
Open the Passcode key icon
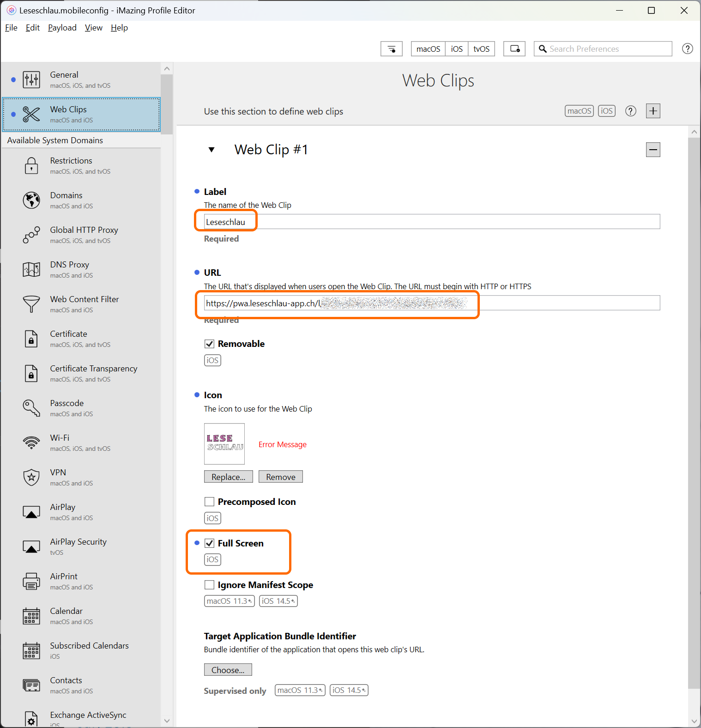[x=31, y=408]
